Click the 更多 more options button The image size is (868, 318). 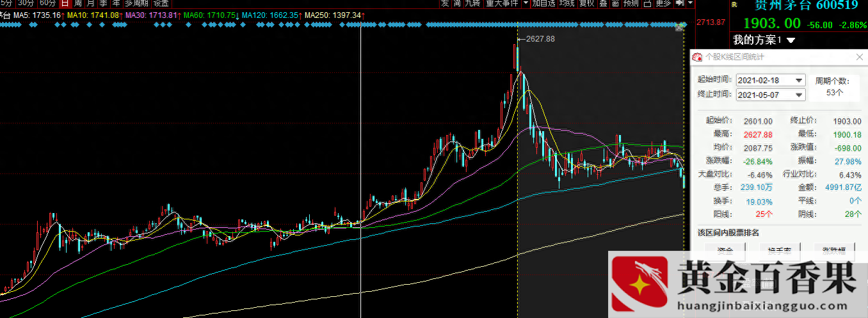coord(664,3)
